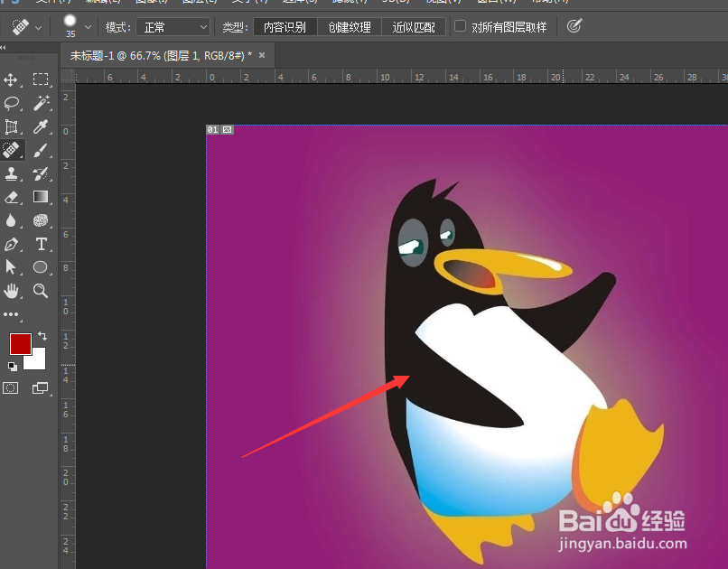Click the red foreground color swatch
The image size is (728, 569).
[x=21, y=344]
